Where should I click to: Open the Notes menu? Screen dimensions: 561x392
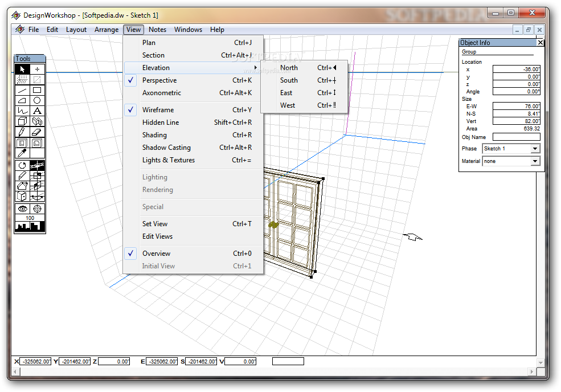pos(157,30)
